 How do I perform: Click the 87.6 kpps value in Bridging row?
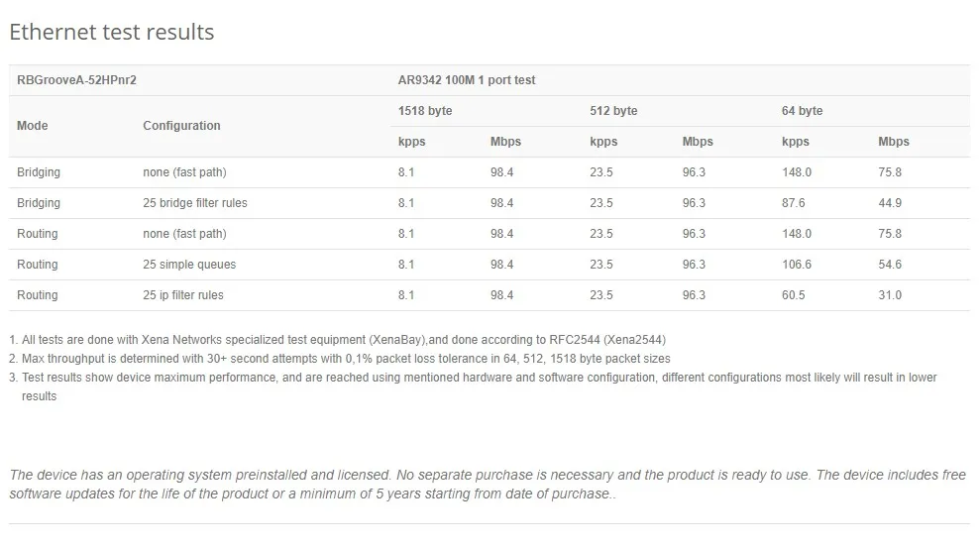click(793, 203)
